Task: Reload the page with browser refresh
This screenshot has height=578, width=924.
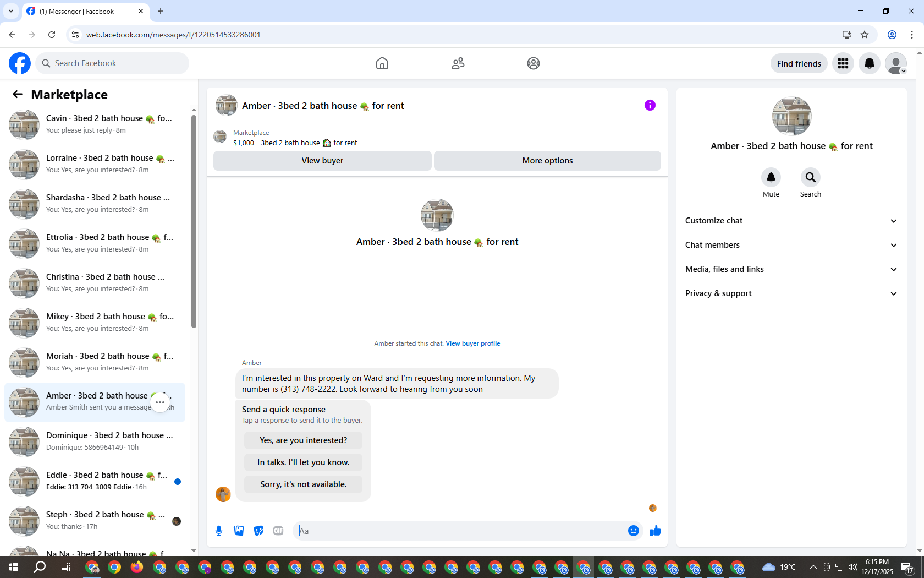Action: 52,35
